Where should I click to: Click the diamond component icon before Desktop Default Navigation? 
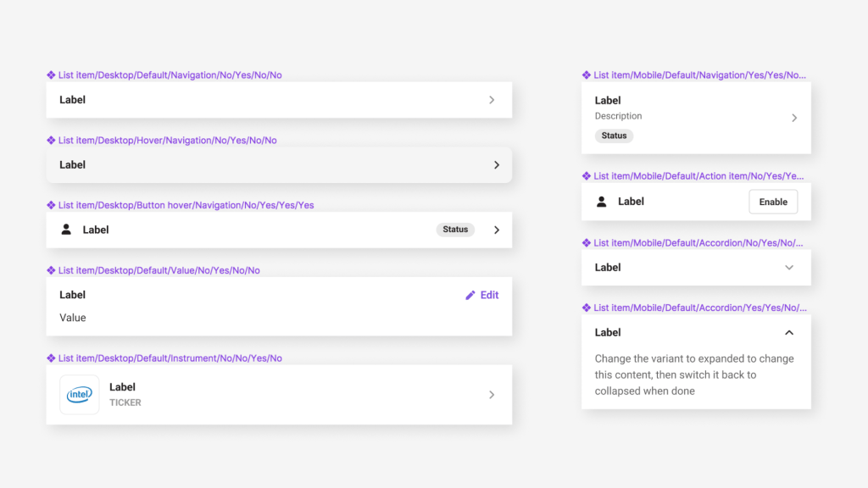coord(51,75)
